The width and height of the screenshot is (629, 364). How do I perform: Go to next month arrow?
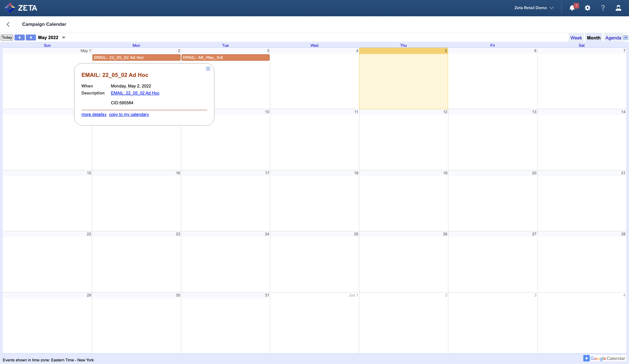pos(31,37)
